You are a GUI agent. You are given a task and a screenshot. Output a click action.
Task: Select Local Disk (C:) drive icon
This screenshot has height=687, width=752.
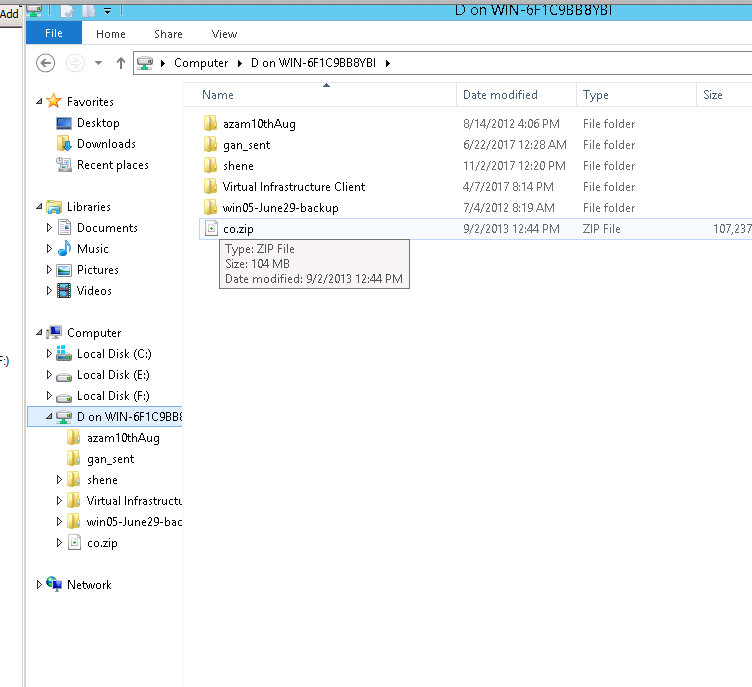pyautogui.click(x=64, y=354)
